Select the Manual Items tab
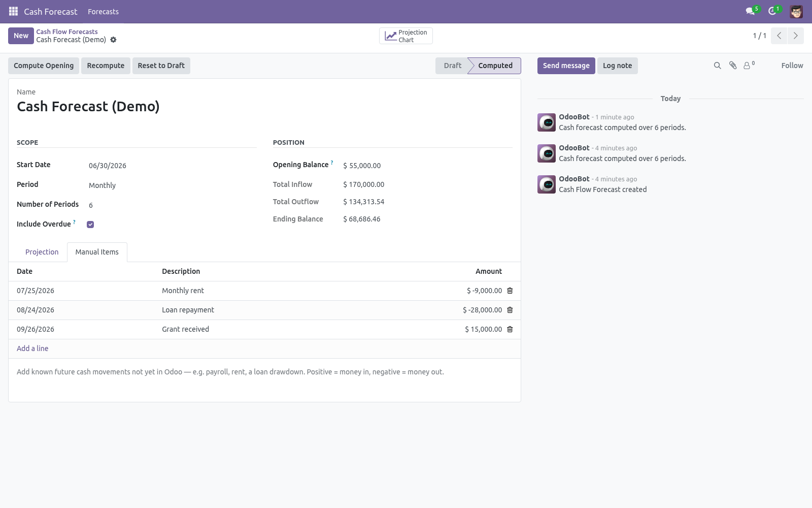This screenshot has height=508, width=812. click(x=97, y=252)
